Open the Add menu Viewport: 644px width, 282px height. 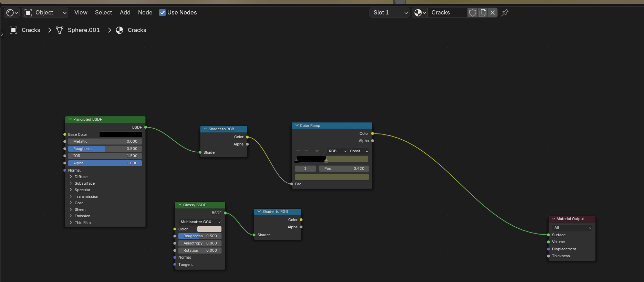(x=125, y=13)
